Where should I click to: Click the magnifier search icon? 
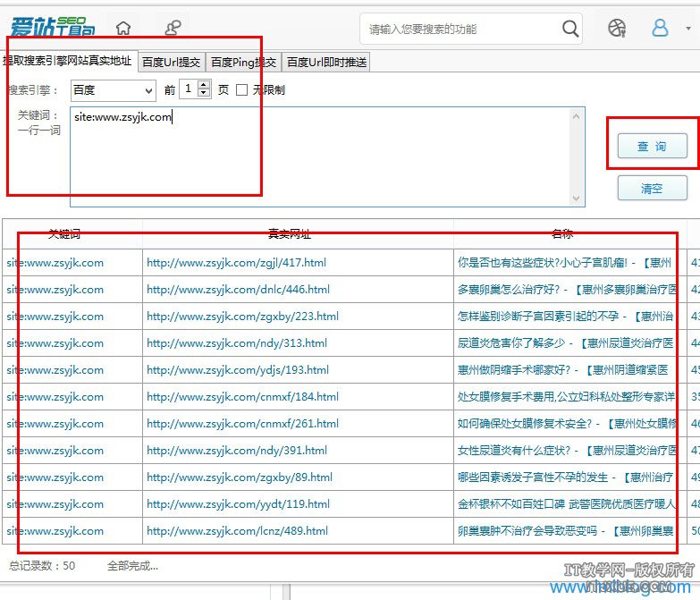click(x=570, y=29)
